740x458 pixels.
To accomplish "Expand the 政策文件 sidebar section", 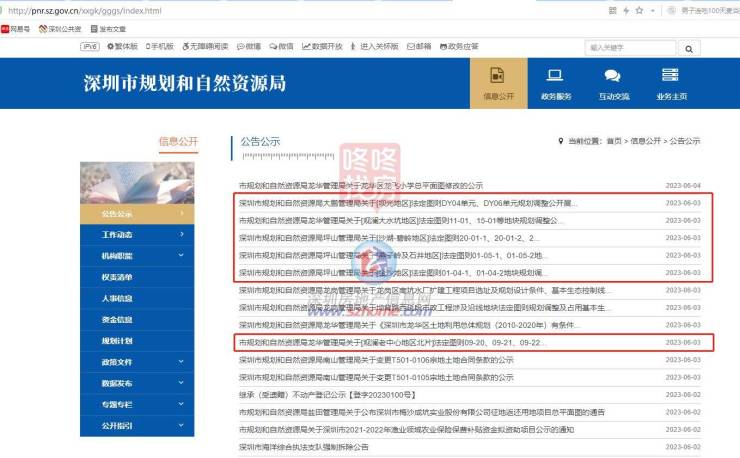I will point(136,361).
